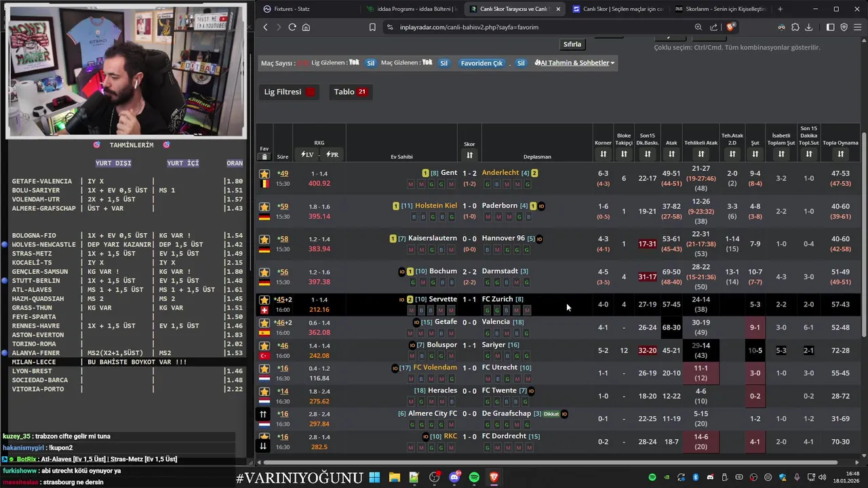Image resolution: width=868 pixels, height=488 pixels.
Task: Switch to the Fixtures - Statz tab
Action: click(x=307, y=9)
